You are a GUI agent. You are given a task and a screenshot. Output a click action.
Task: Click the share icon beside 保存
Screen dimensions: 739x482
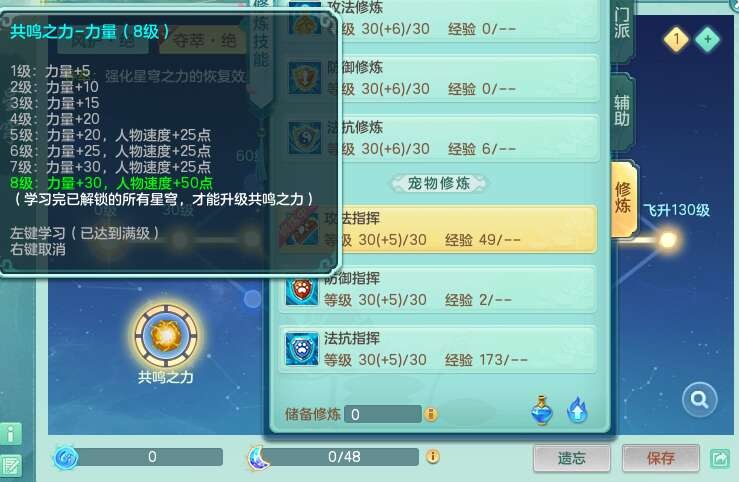720,458
